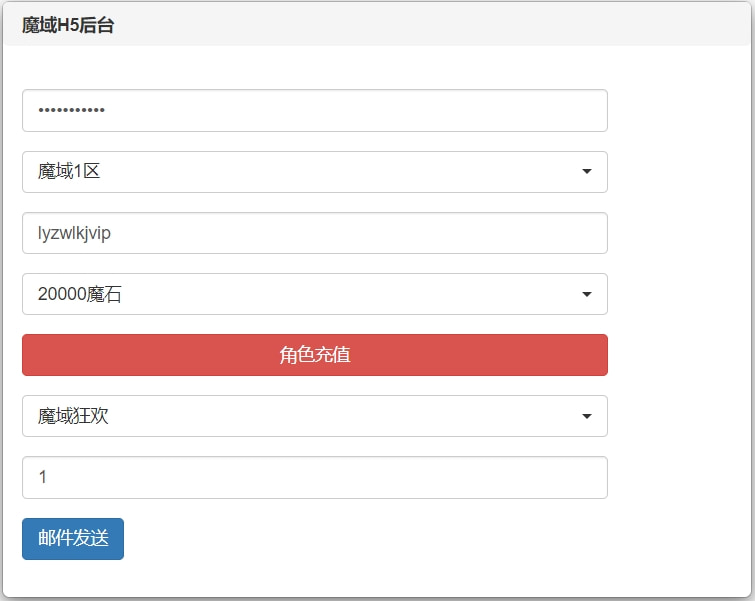This screenshot has width=755, height=601.
Task: Click the arrow on the 魔域1区 selector
Action: click(x=586, y=172)
